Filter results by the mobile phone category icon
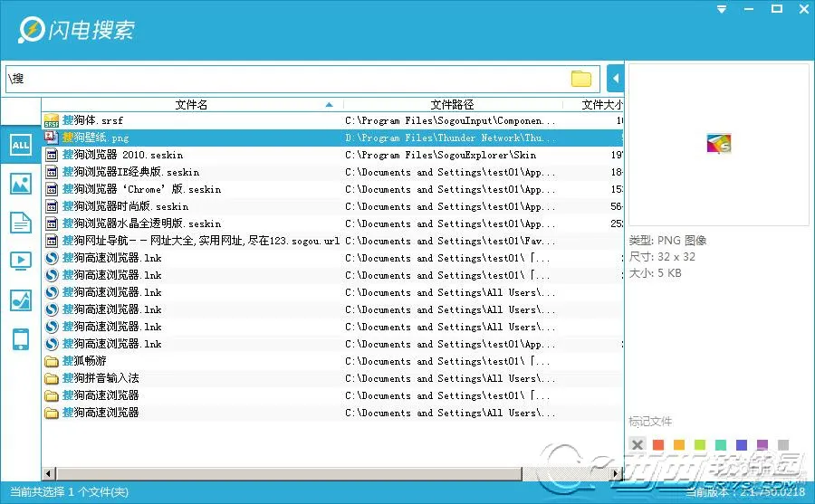This screenshot has width=815, height=504. coord(20,339)
